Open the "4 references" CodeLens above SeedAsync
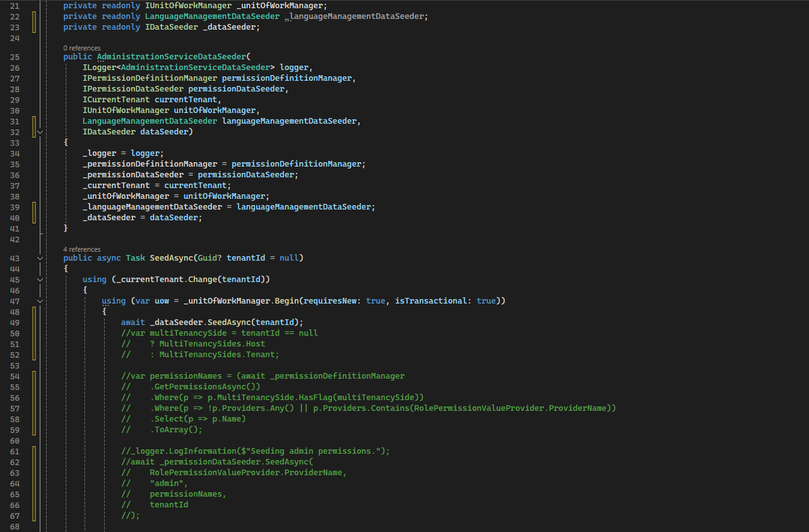The width and height of the screenshot is (809, 532). (81, 249)
